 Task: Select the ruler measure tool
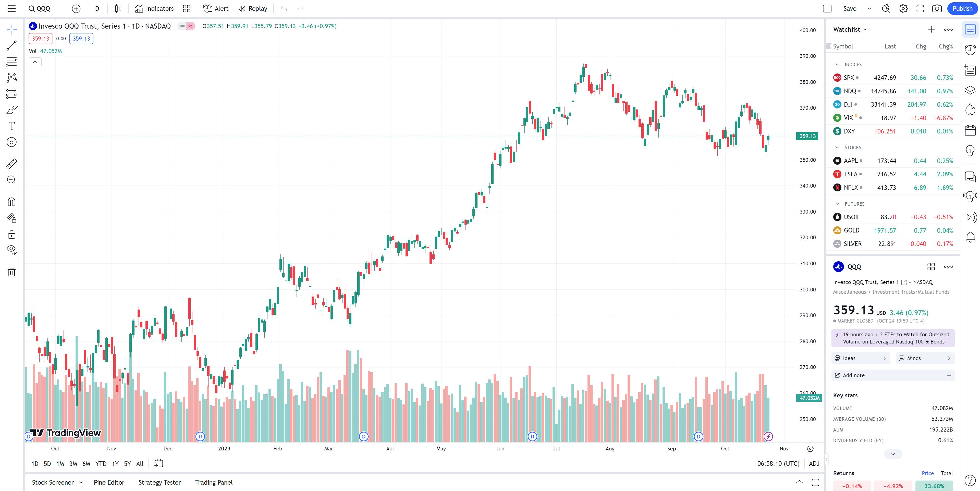pos(12,164)
